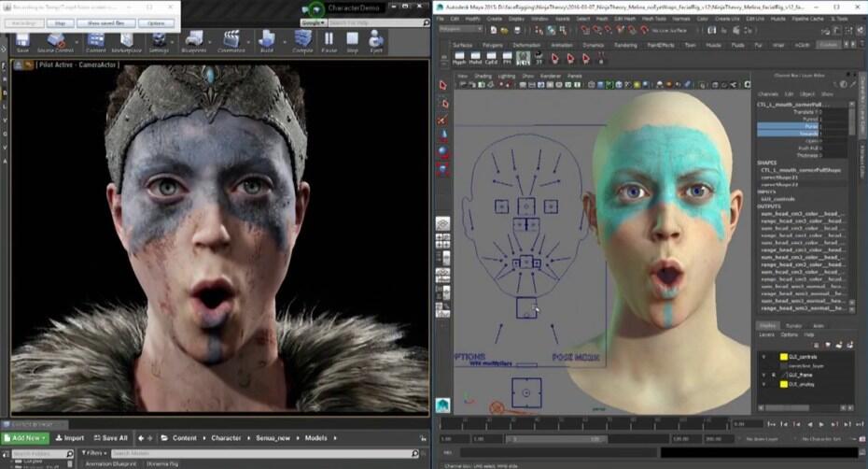Image resolution: width=868 pixels, height=469 pixels.
Task: Expand arrow after Models breadcrumb
Action: [x=335, y=438]
